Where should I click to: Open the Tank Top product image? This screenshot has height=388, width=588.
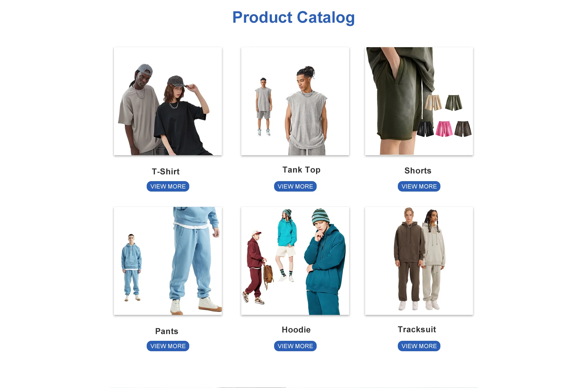pyautogui.click(x=295, y=101)
